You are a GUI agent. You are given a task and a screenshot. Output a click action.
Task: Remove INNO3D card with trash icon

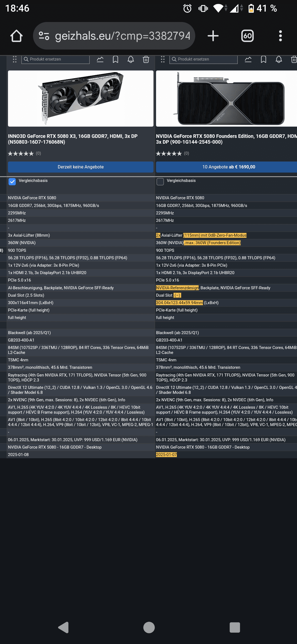point(146,59)
